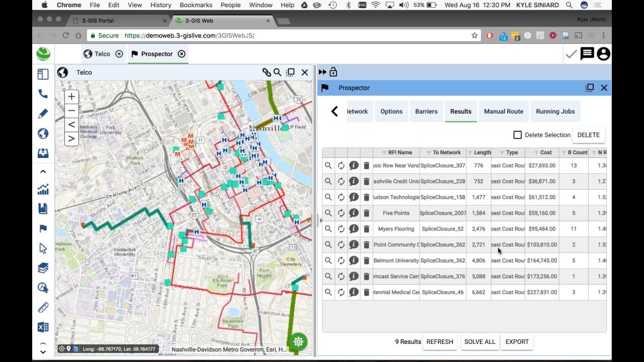Open the chat messages icon in the top right
Screen dimensions: 644x362
tap(587, 54)
